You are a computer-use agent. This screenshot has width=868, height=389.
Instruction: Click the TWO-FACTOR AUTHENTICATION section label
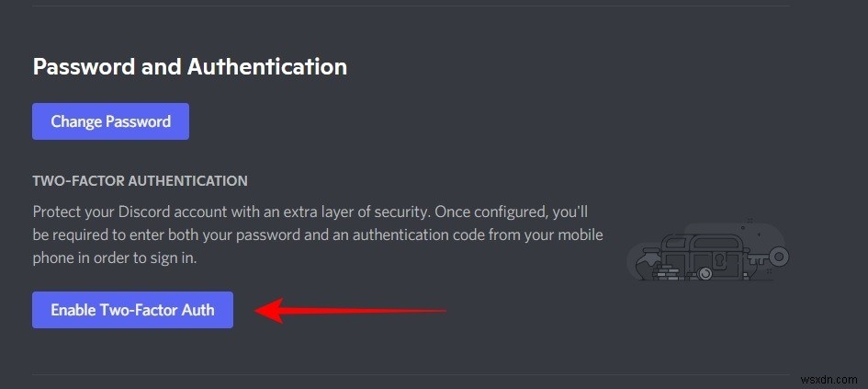tap(140, 180)
